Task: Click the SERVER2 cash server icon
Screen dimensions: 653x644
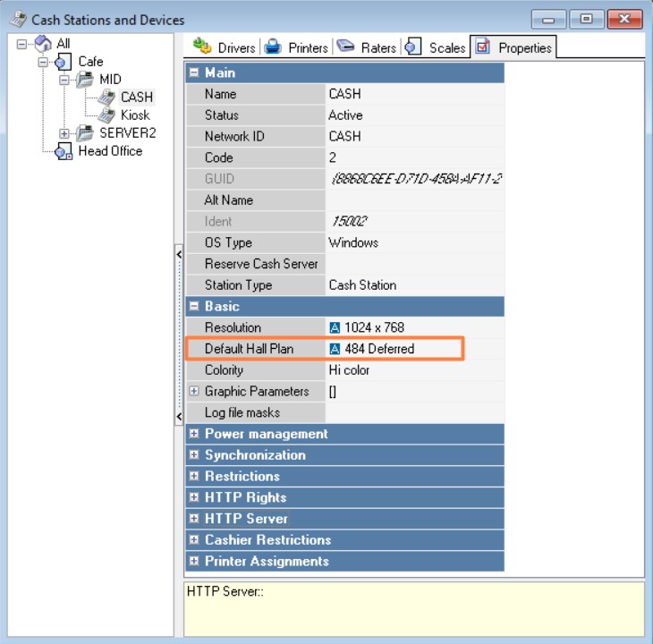Action: coord(85,133)
